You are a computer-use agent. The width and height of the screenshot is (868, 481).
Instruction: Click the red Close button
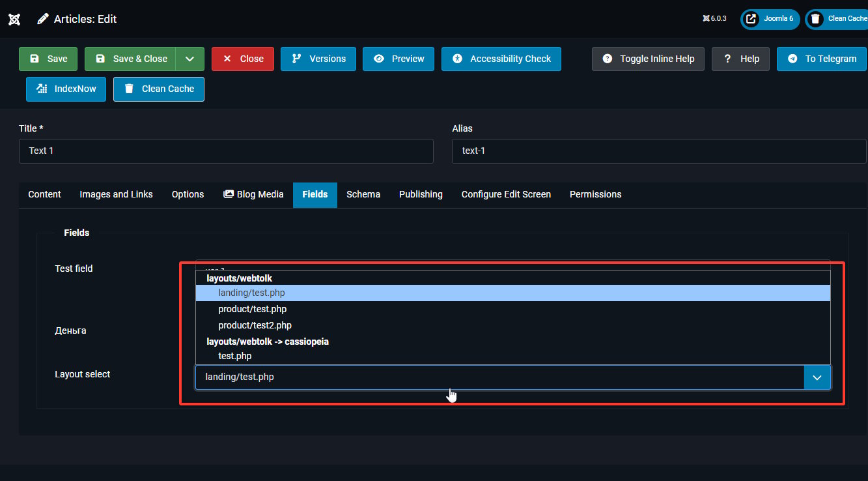pos(243,59)
